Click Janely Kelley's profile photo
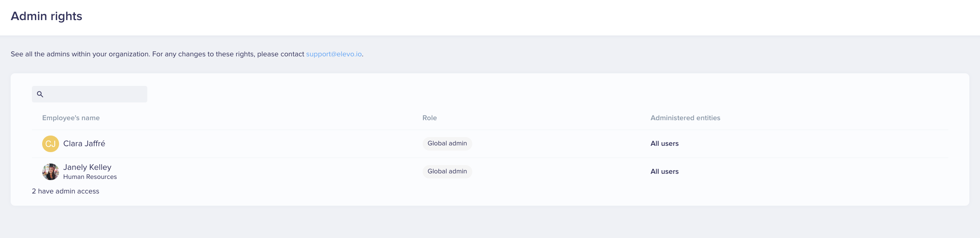The height and width of the screenshot is (238, 980). point(50,172)
